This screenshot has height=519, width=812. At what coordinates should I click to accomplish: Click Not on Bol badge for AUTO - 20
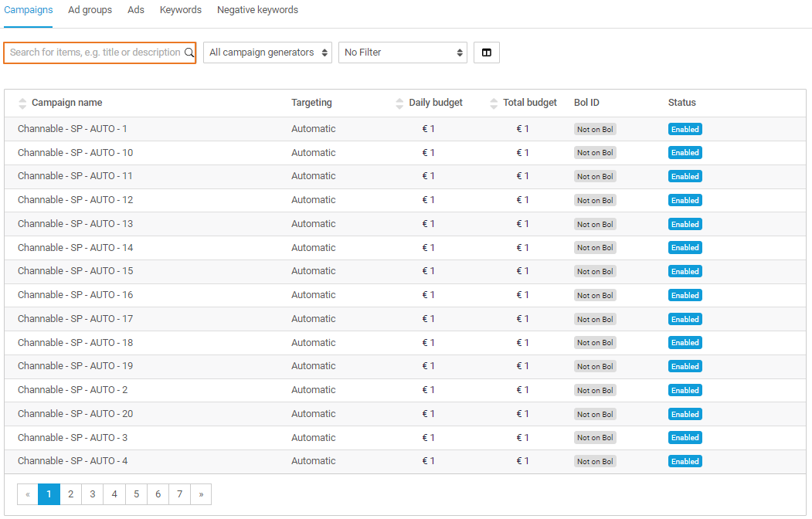click(x=595, y=415)
